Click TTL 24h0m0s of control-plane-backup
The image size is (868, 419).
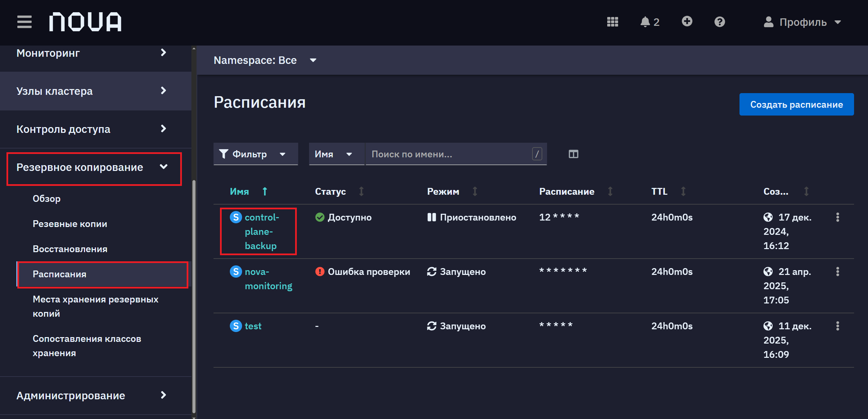(672, 217)
